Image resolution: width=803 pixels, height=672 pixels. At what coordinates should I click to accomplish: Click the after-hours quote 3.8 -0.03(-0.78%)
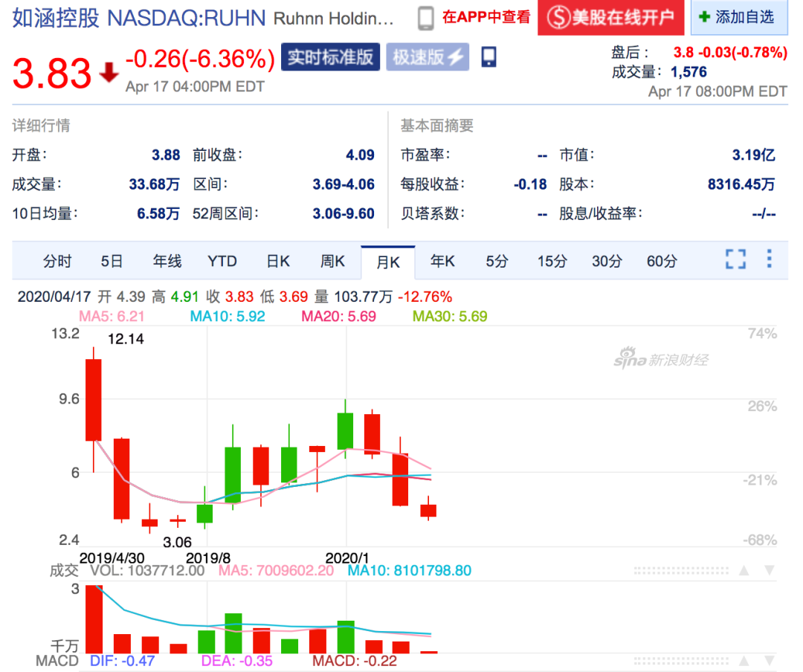coord(730,52)
